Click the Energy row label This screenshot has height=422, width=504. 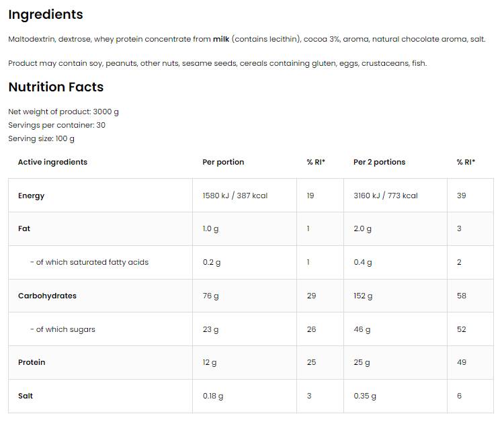[x=31, y=196]
